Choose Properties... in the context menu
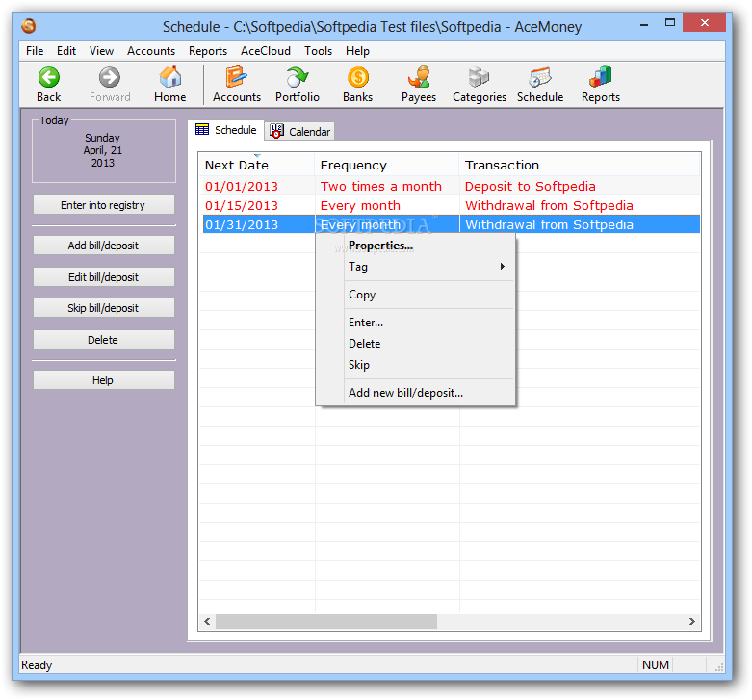This screenshot has height=700, width=752. tap(380, 246)
